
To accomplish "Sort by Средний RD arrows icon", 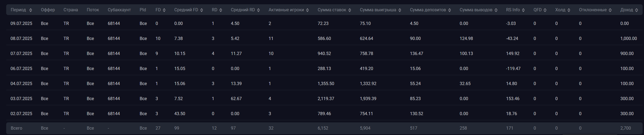I will coord(258,10).
